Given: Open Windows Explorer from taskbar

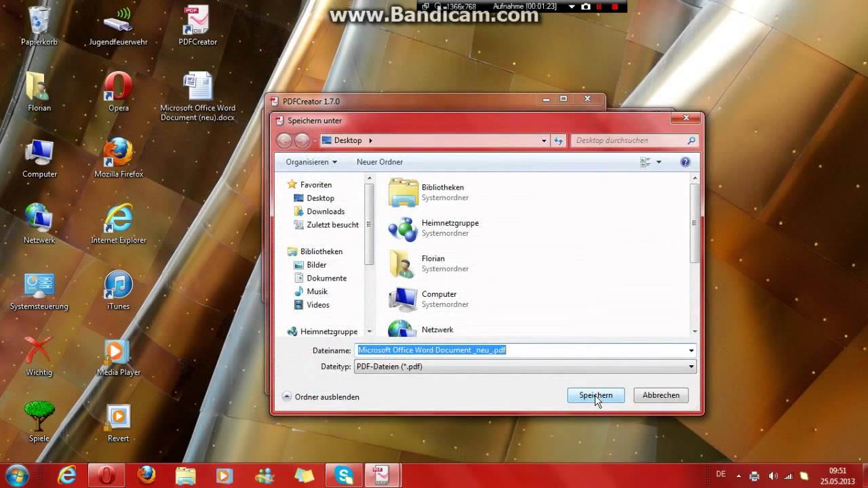Looking at the screenshot, I should tap(185, 475).
